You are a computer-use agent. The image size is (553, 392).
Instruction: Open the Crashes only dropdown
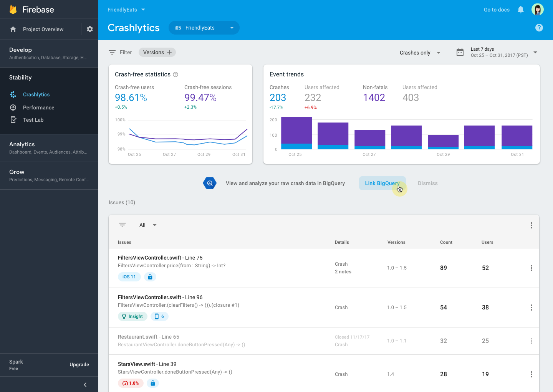pos(420,53)
